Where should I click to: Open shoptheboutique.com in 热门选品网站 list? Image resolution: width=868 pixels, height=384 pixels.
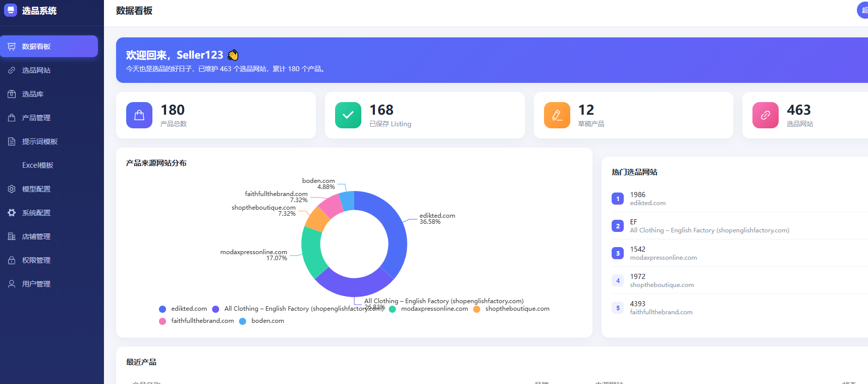(739, 280)
